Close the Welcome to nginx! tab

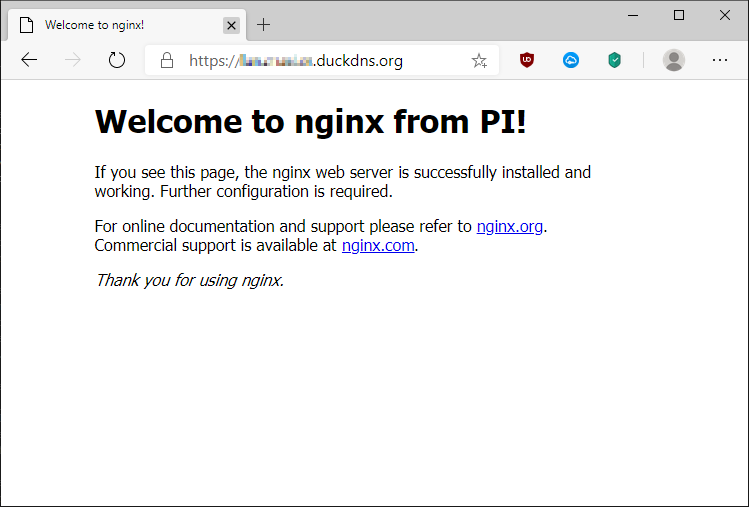pyautogui.click(x=231, y=25)
